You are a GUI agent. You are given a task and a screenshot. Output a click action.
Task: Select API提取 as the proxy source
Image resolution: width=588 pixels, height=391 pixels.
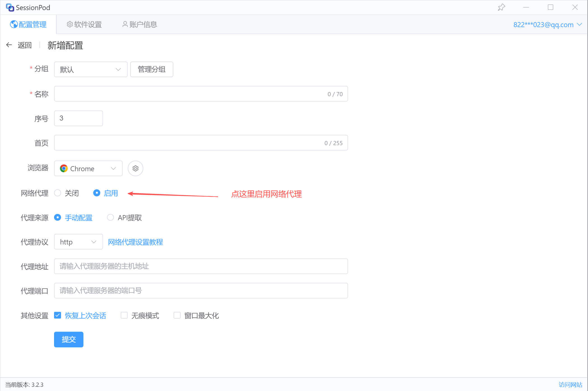[x=111, y=218]
